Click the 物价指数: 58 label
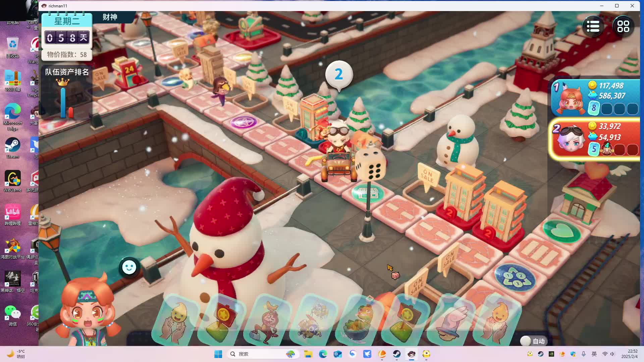 click(x=67, y=55)
